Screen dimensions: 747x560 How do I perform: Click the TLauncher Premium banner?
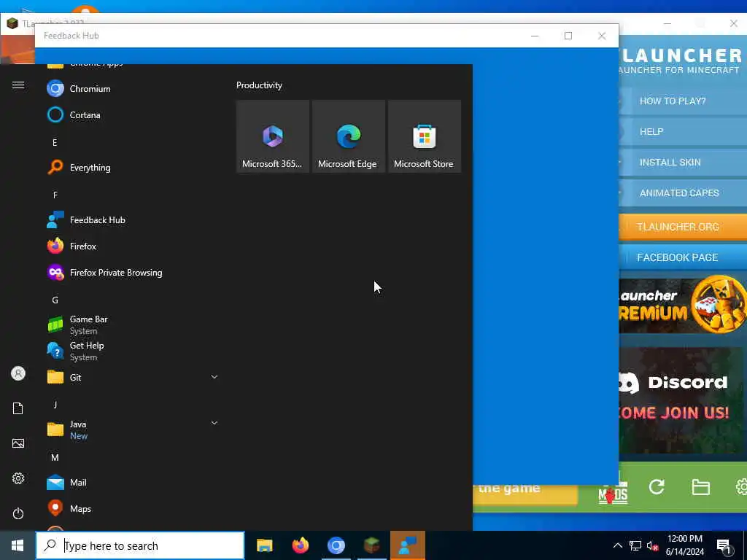point(683,305)
